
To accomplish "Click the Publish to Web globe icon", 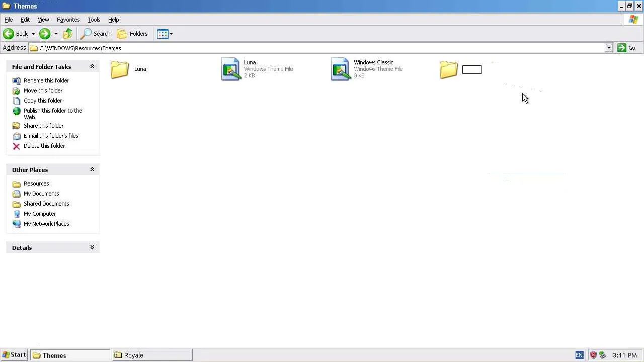I will tap(17, 111).
